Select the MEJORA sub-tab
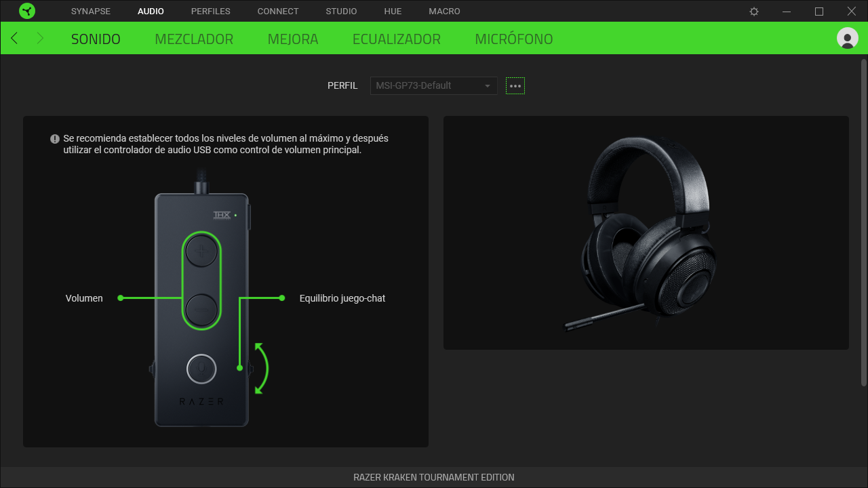 coord(293,39)
